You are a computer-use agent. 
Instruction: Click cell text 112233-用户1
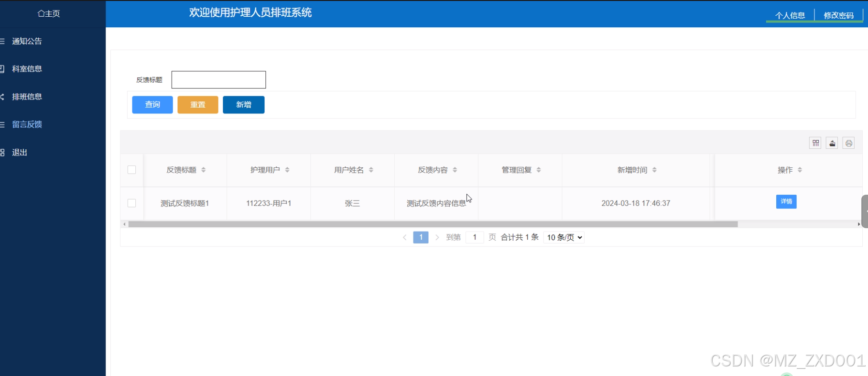coord(269,203)
